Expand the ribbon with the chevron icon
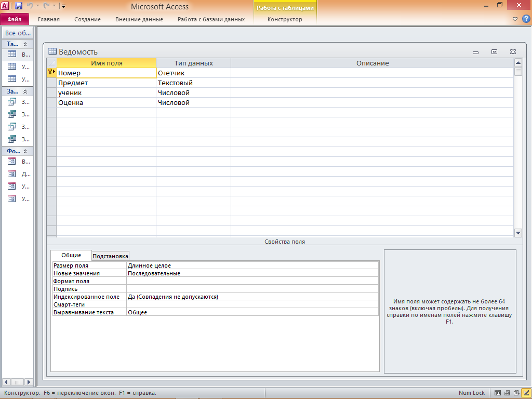This screenshot has height=399, width=532. tap(515, 19)
